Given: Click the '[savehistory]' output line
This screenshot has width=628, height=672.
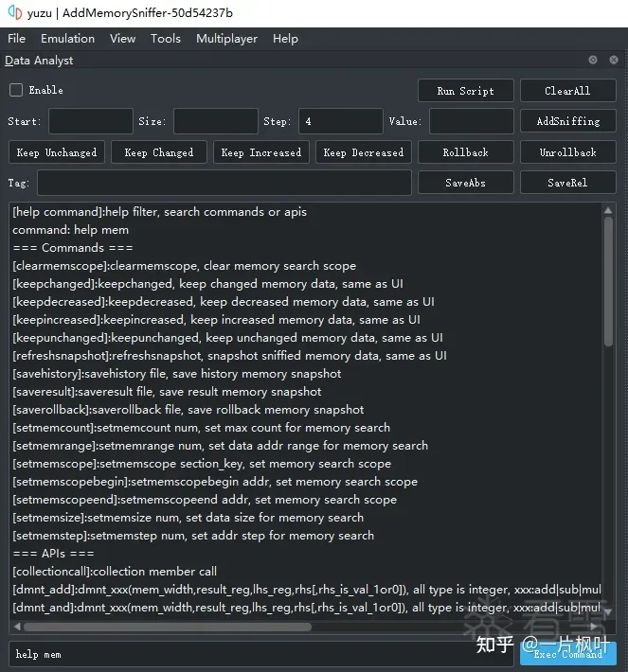Looking at the screenshot, I should [177, 374].
